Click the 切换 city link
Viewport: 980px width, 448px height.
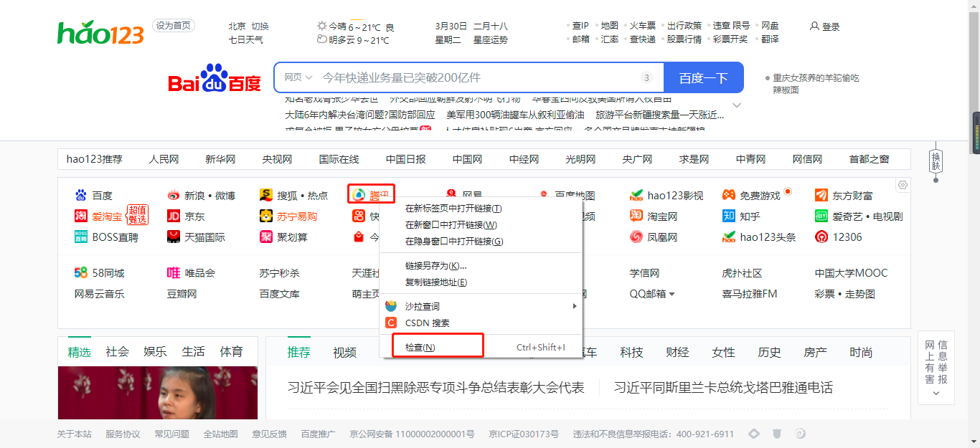click(x=260, y=27)
